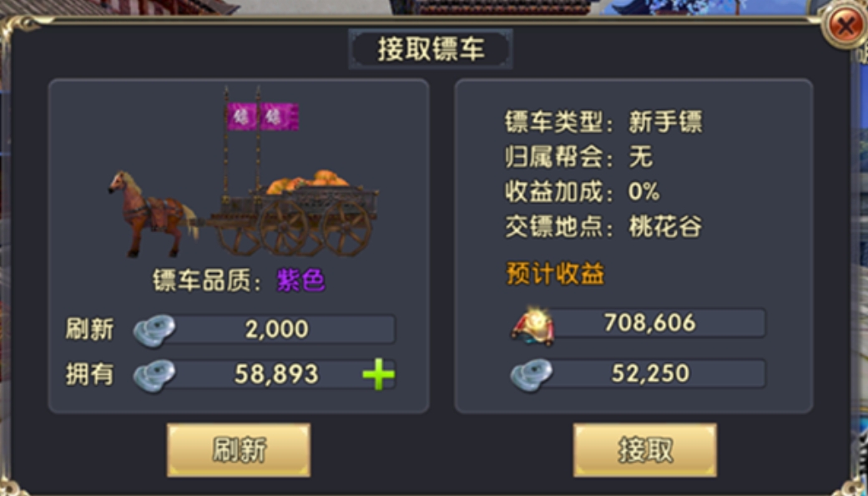Click the 刷新 gold button

pos(239,450)
